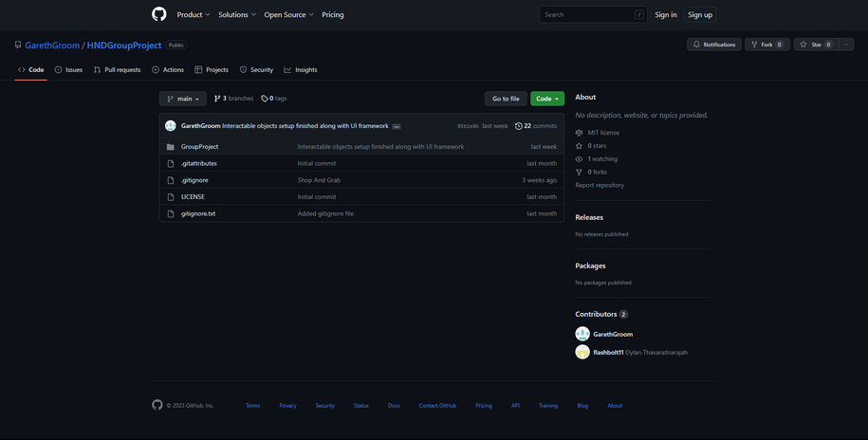Switch to the Issues tab
The height and width of the screenshot is (440, 868).
(68, 70)
